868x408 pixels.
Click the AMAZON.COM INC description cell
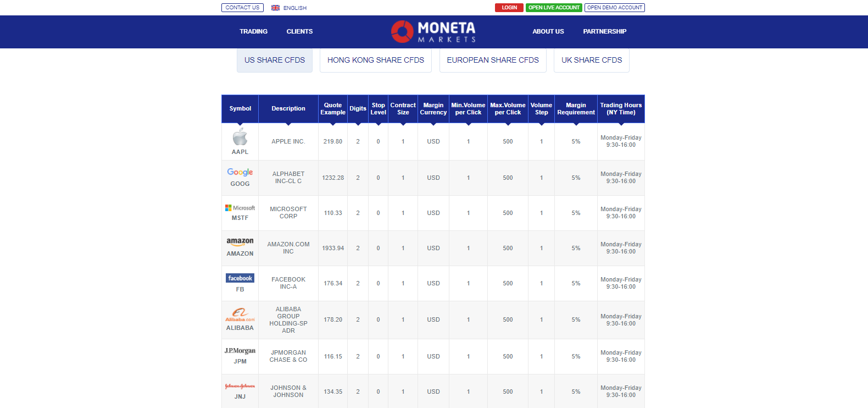tap(288, 247)
